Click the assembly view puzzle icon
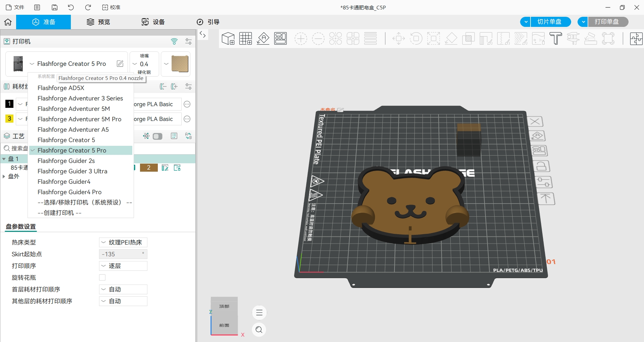The image size is (644, 342). [636, 39]
